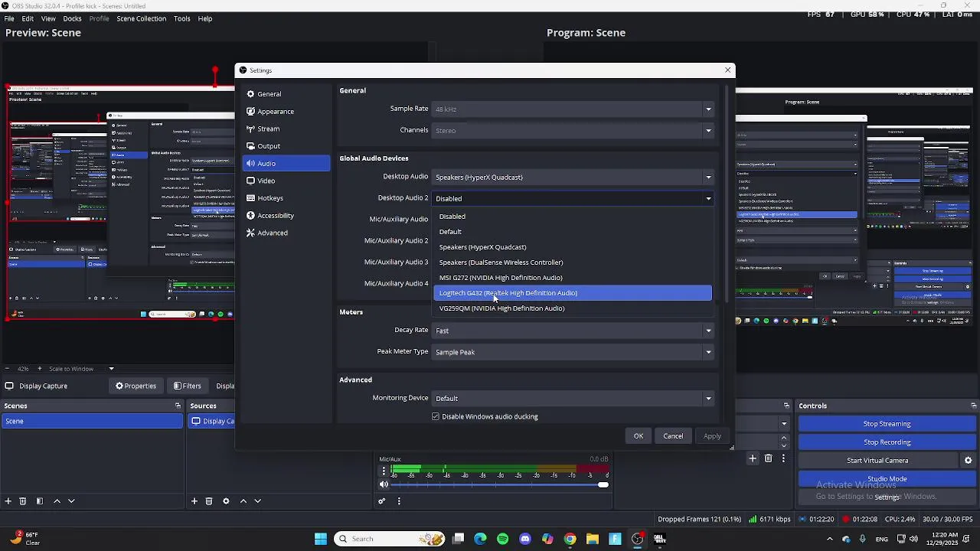Open Mic/Aux three-dot options menu

click(384, 471)
